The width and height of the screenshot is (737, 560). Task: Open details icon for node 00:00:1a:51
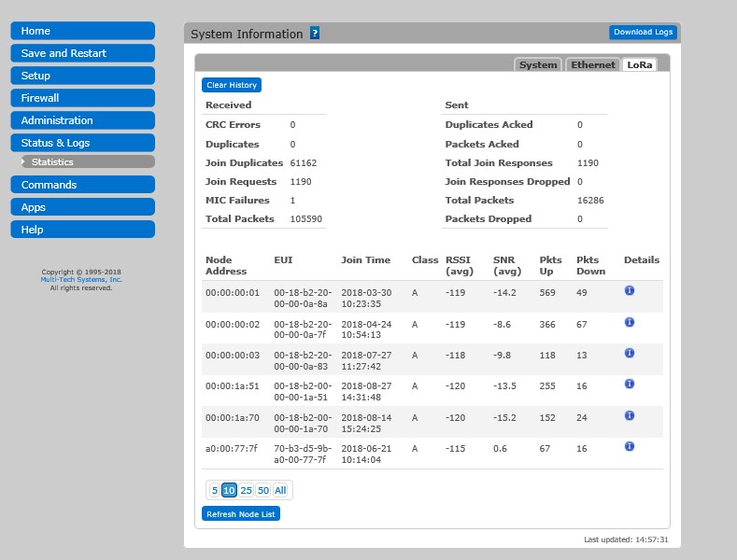click(630, 384)
